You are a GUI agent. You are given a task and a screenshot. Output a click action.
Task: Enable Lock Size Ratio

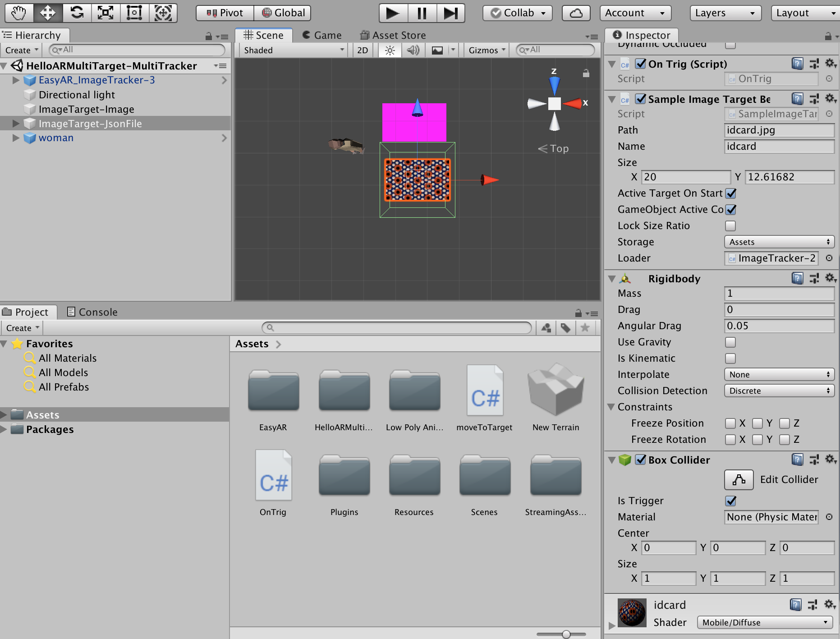coord(730,226)
